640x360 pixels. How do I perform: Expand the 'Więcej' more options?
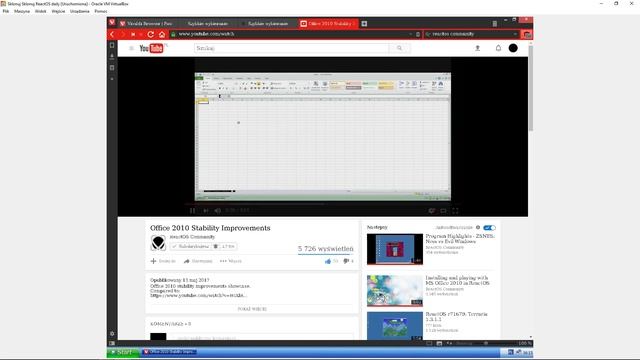coord(231,261)
